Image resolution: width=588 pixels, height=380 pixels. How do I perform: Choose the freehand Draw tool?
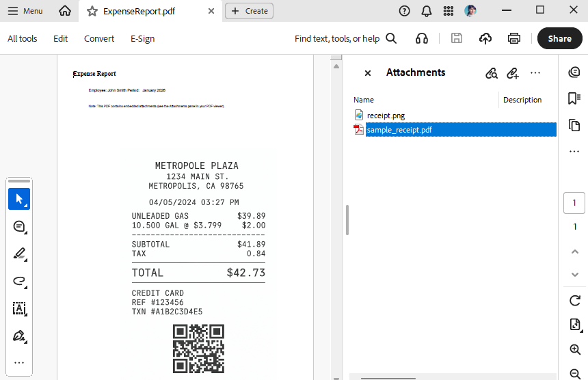coord(19,281)
